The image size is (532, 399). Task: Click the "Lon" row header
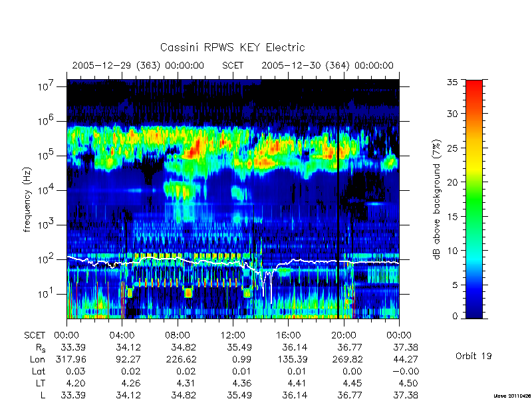click(37, 360)
